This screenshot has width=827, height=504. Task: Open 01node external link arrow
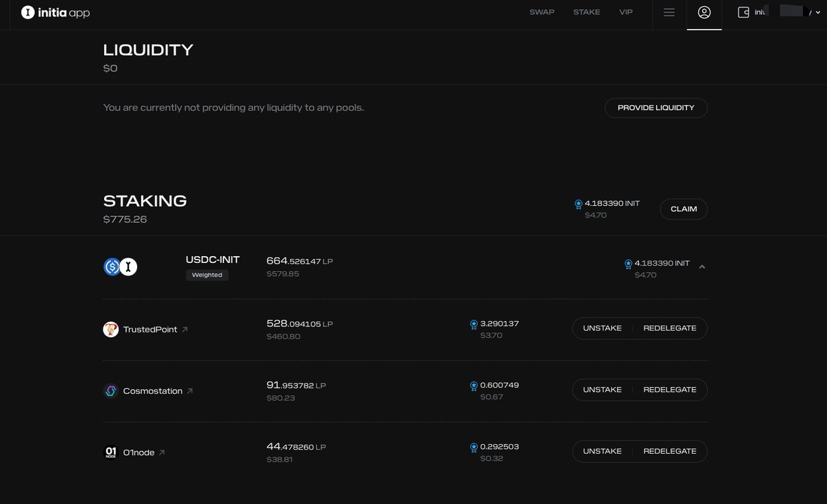[162, 452]
